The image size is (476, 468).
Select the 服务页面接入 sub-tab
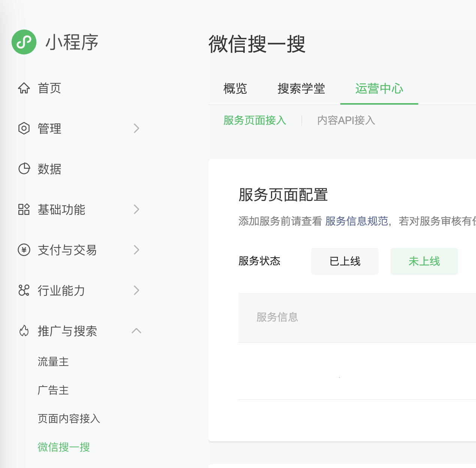[255, 120]
